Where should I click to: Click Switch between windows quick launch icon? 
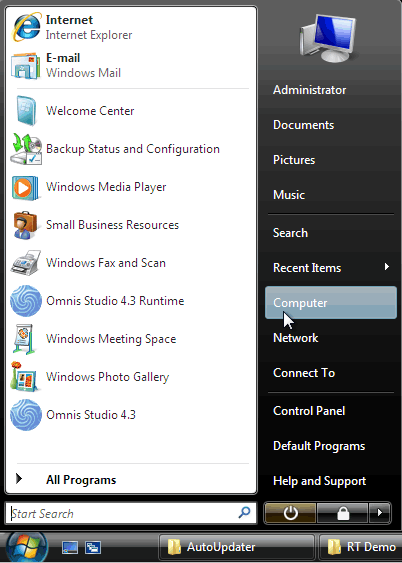(93, 548)
